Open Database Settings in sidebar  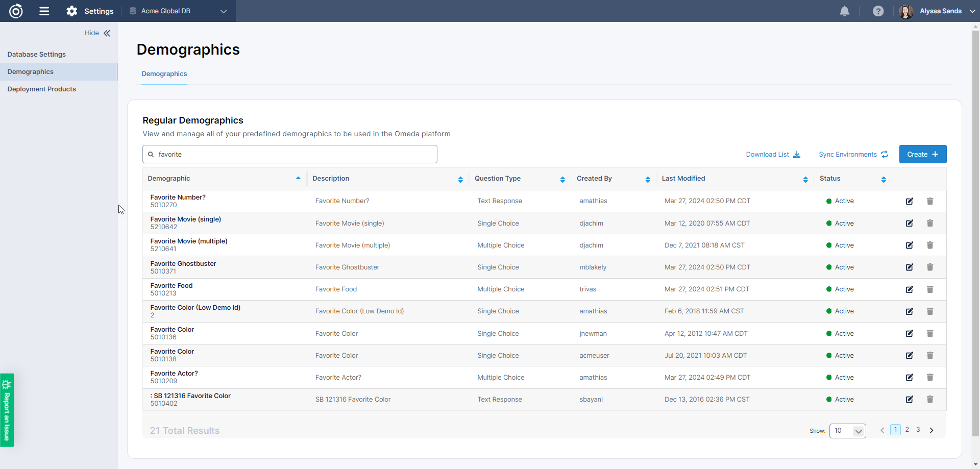click(37, 55)
